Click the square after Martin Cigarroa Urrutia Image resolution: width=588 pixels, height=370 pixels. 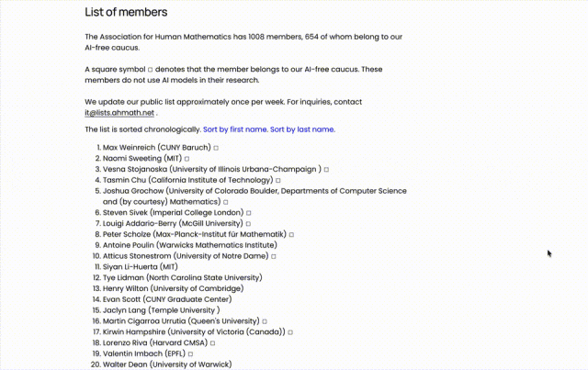click(265, 321)
